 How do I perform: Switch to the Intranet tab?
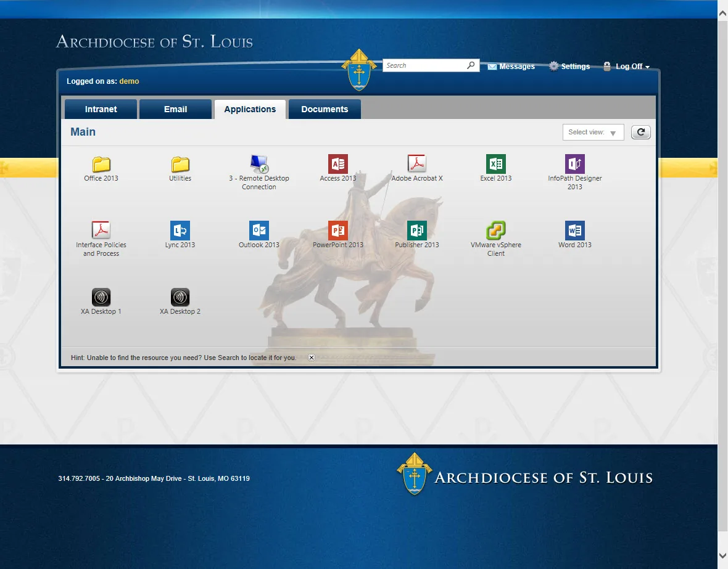(x=101, y=109)
